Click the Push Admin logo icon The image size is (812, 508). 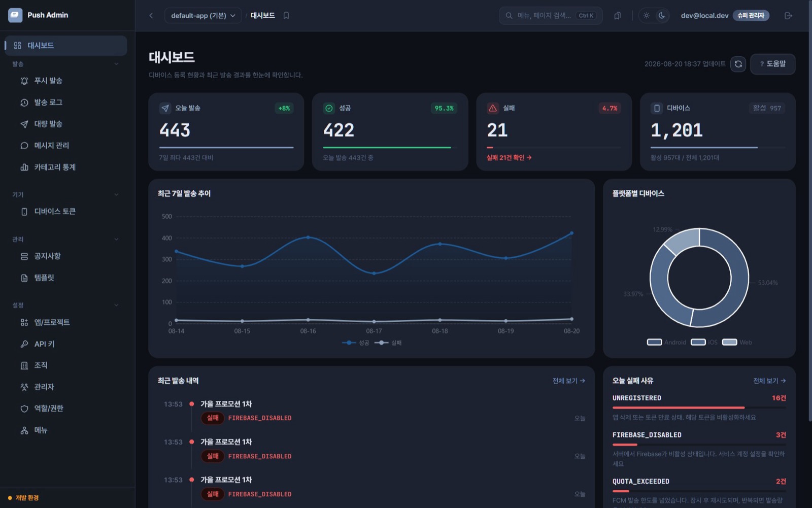point(15,15)
